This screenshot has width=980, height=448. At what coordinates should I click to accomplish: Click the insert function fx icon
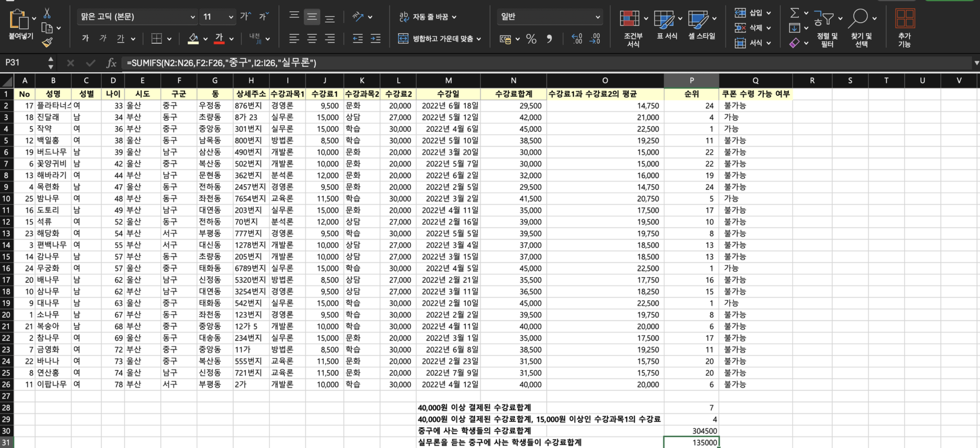[x=111, y=63]
